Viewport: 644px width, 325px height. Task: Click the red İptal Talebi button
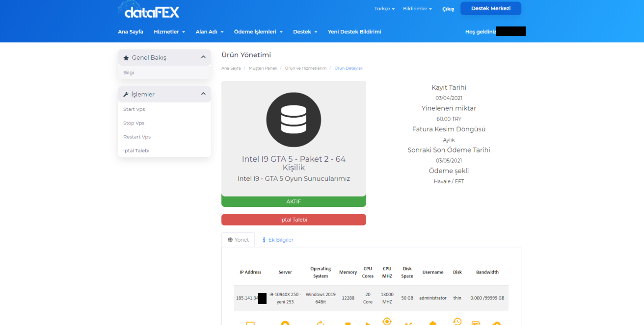(x=294, y=220)
